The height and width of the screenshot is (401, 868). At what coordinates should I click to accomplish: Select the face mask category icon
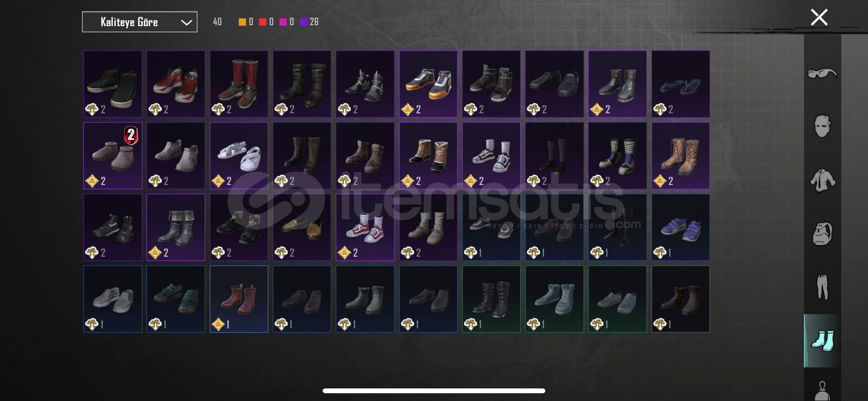pyautogui.click(x=822, y=126)
